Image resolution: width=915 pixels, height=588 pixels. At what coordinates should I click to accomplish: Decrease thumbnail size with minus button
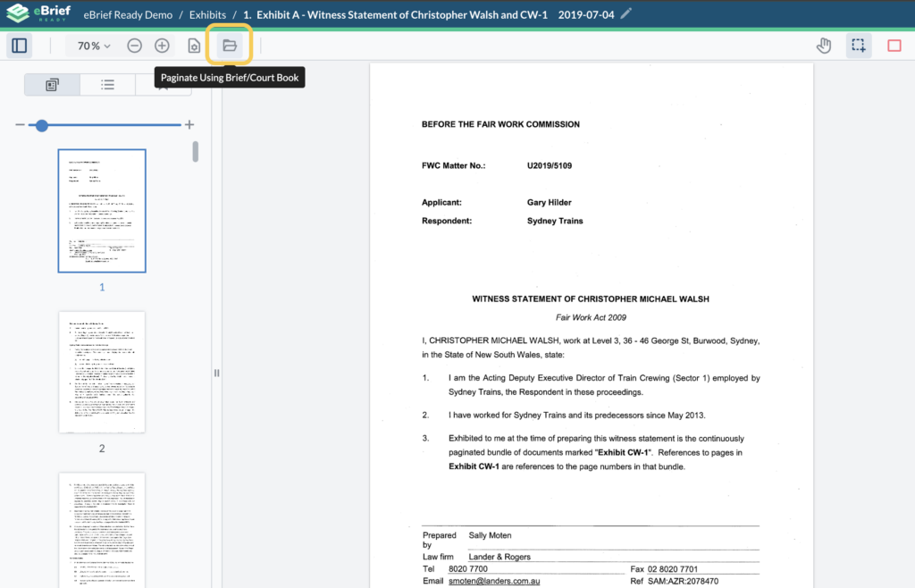click(x=20, y=125)
